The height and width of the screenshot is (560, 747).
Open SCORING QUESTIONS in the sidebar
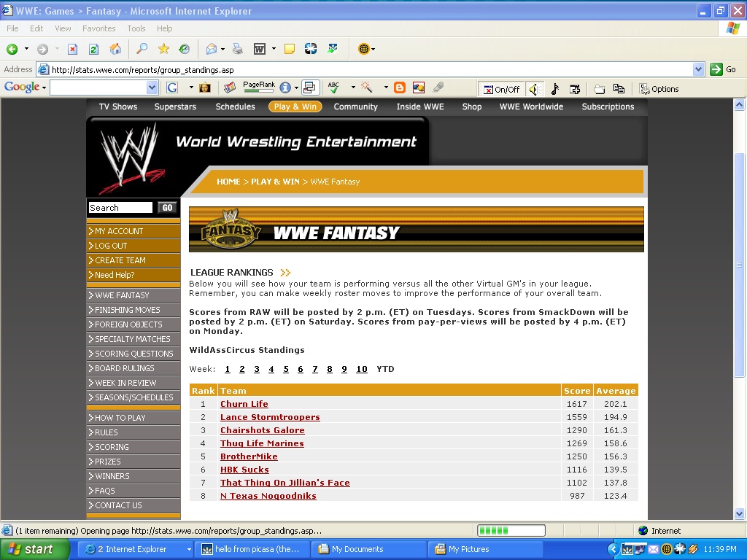133,354
